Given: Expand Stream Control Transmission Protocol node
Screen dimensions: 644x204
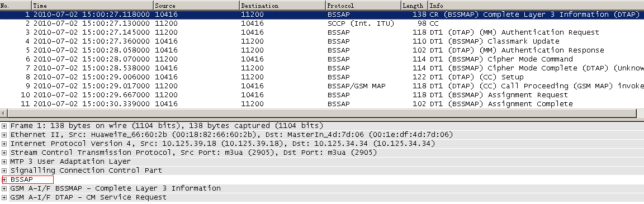Looking at the screenshot, I should pos(4,153).
